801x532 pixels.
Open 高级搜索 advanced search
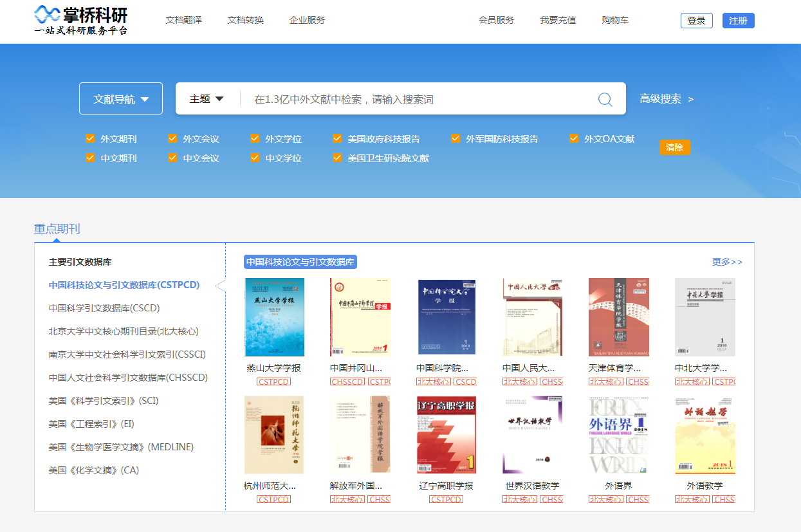(x=667, y=99)
